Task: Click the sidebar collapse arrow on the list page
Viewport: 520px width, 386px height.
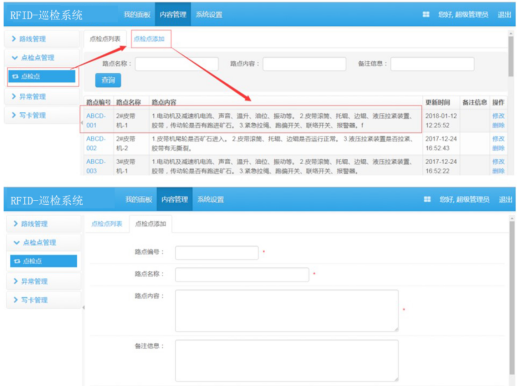Action: [82, 122]
